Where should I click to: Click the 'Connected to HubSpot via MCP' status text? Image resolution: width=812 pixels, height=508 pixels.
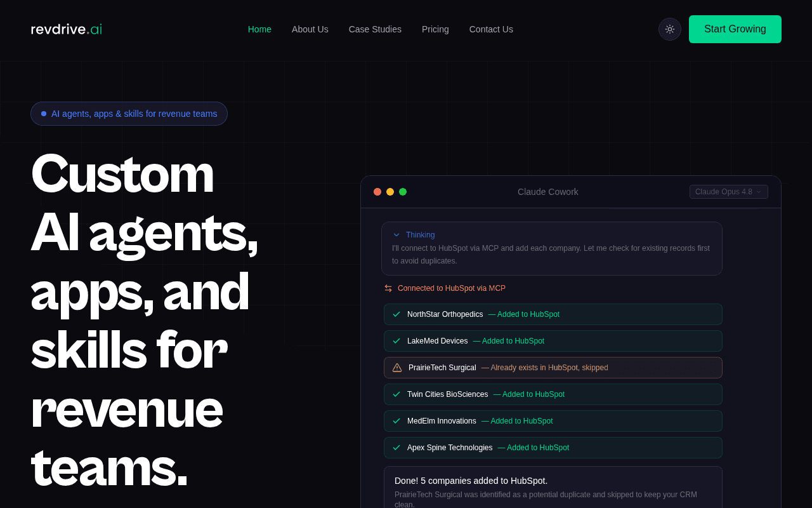452,288
